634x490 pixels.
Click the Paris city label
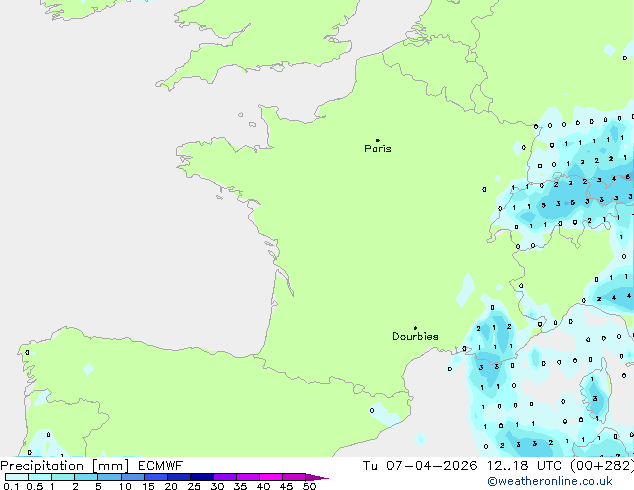pyautogui.click(x=378, y=149)
